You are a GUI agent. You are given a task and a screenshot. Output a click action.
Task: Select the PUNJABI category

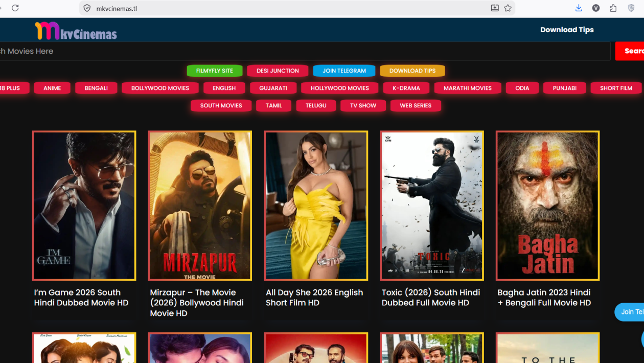coord(565,88)
